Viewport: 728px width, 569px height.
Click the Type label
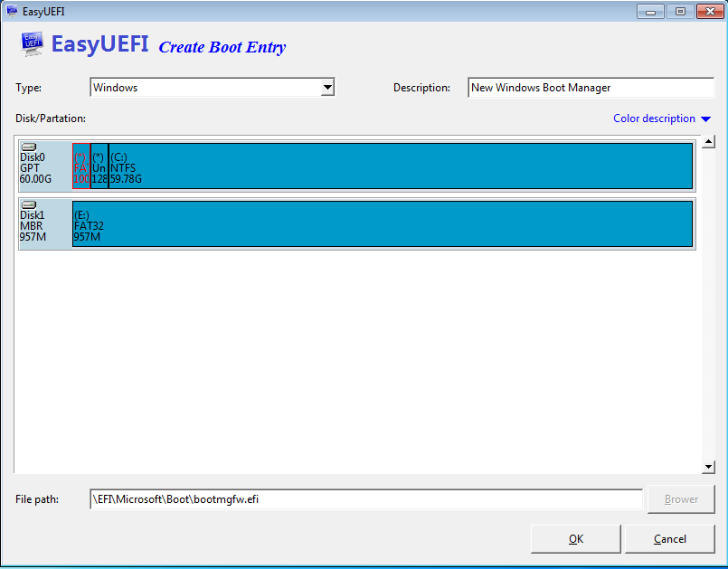click(x=28, y=88)
